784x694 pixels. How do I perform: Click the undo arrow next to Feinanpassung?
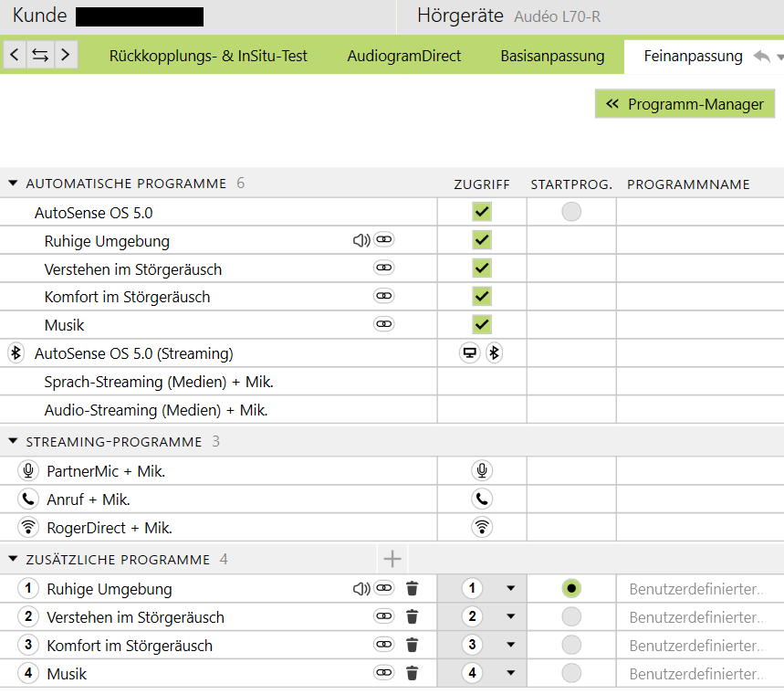pyautogui.click(x=762, y=57)
